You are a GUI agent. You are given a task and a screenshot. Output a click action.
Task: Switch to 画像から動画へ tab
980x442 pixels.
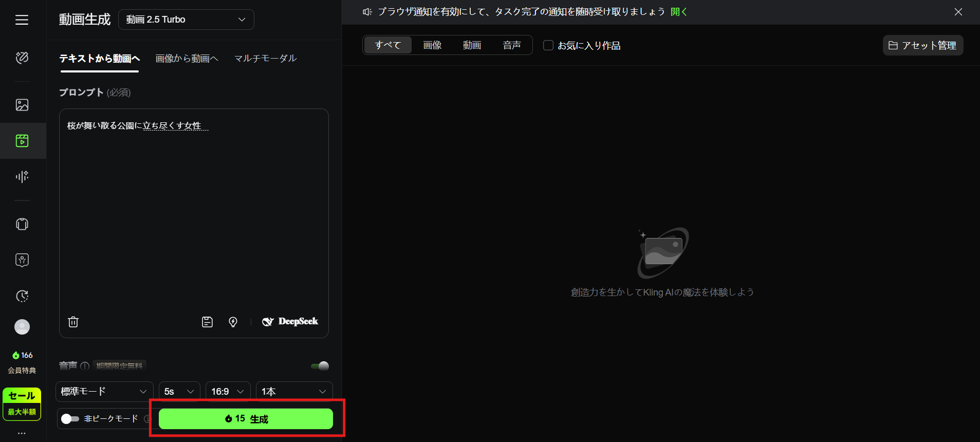point(187,59)
